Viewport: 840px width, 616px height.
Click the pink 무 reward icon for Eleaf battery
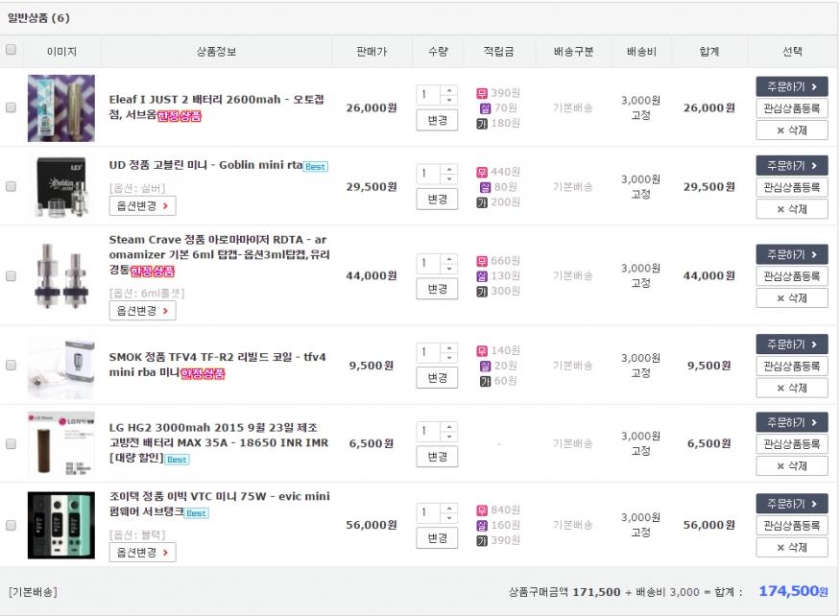482,93
